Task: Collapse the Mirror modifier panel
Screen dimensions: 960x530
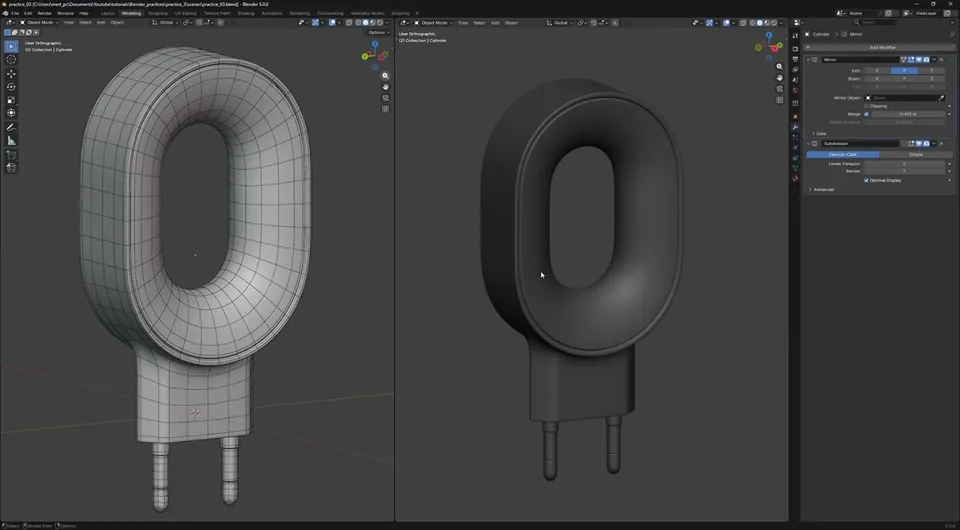Action: (x=808, y=59)
